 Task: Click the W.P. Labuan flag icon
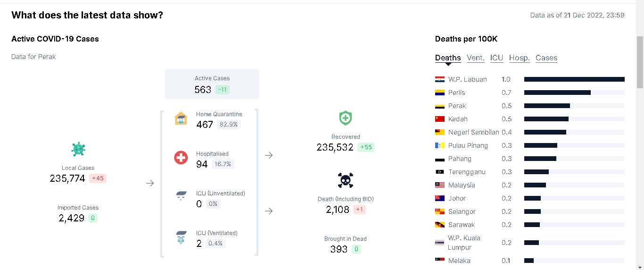440,79
